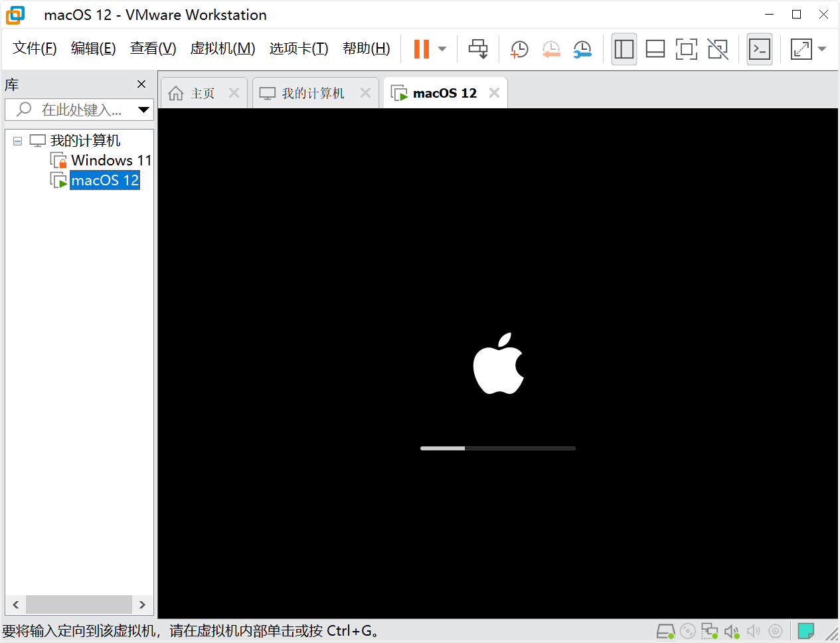Image resolution: width=840 pixels, height=643 pixels.
Task: Maximize the VMware Workstation window
Action: coord(796,15)
